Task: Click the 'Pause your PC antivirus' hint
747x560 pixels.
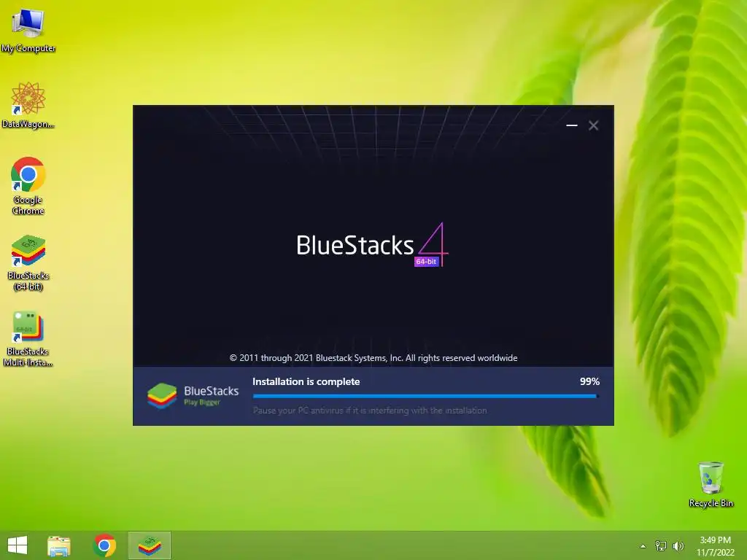Action: pos(370,411)
